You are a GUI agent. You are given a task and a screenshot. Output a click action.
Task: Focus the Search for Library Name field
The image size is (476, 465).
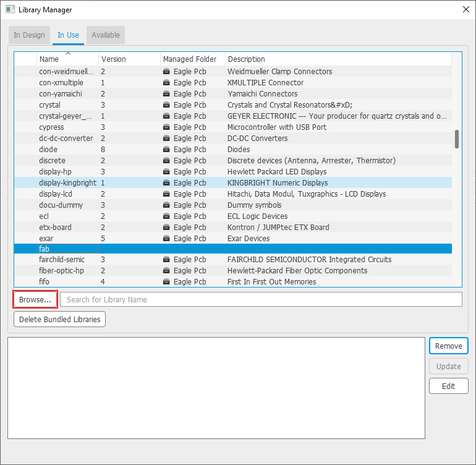pyautogui.click(x=261, y=299)
